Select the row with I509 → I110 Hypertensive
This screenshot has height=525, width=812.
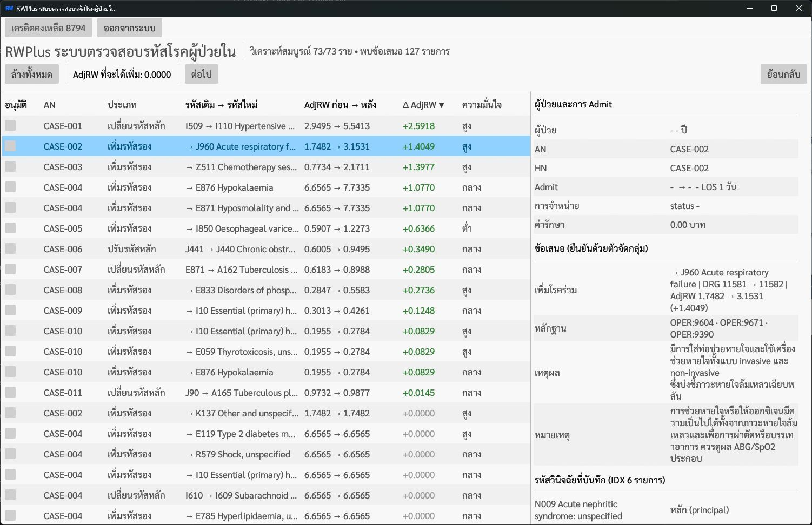266,126
